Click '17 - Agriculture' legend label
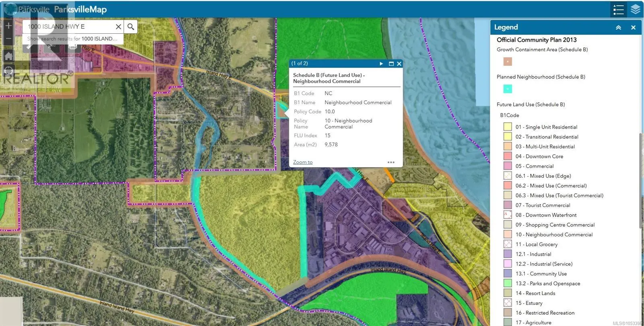Image resolution: width=644 pixels, height=326 pixels. 533,322
